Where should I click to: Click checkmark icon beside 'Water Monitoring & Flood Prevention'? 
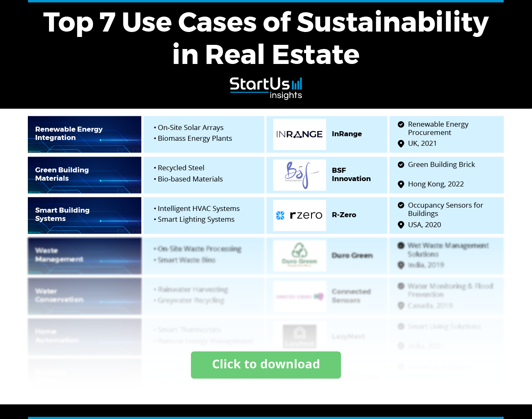401,286
